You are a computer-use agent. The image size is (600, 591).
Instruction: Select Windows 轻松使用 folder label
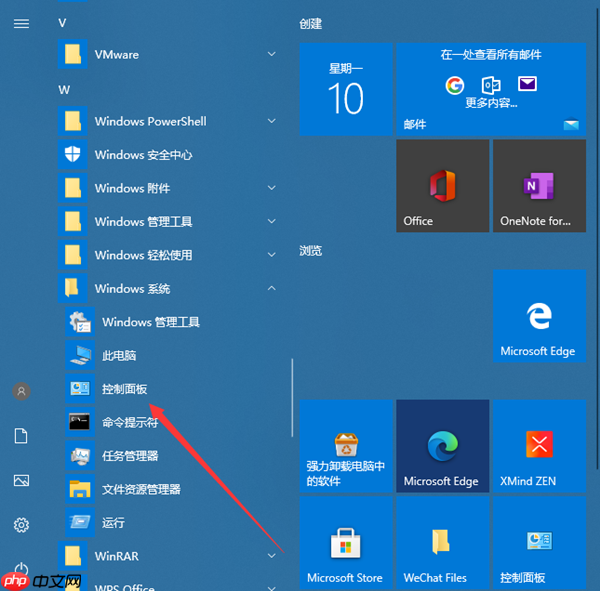click(143, 255)
